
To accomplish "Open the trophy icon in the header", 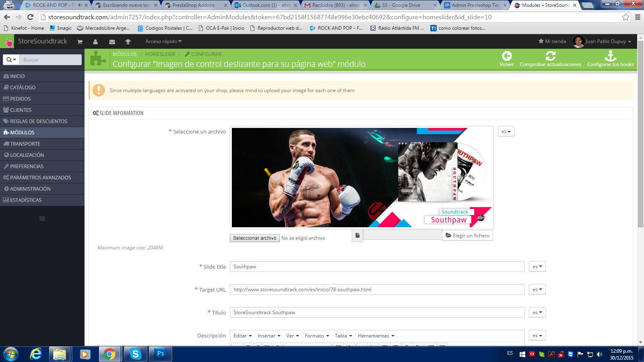I will [x=128, y=42].
